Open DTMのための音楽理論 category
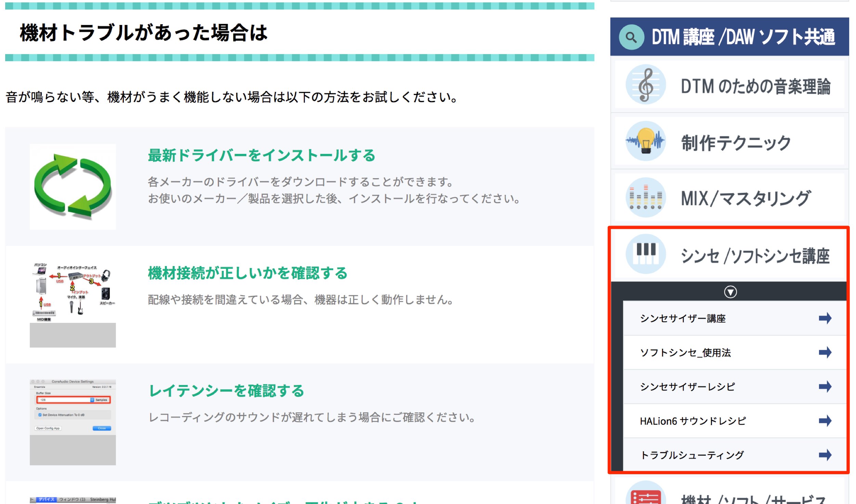This screenshot has width=856, height=504. point(729,85)
